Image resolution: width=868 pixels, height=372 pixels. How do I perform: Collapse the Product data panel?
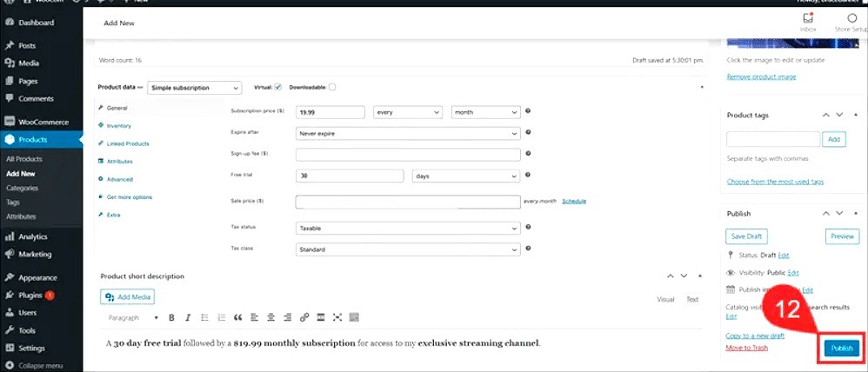[702, 88]
